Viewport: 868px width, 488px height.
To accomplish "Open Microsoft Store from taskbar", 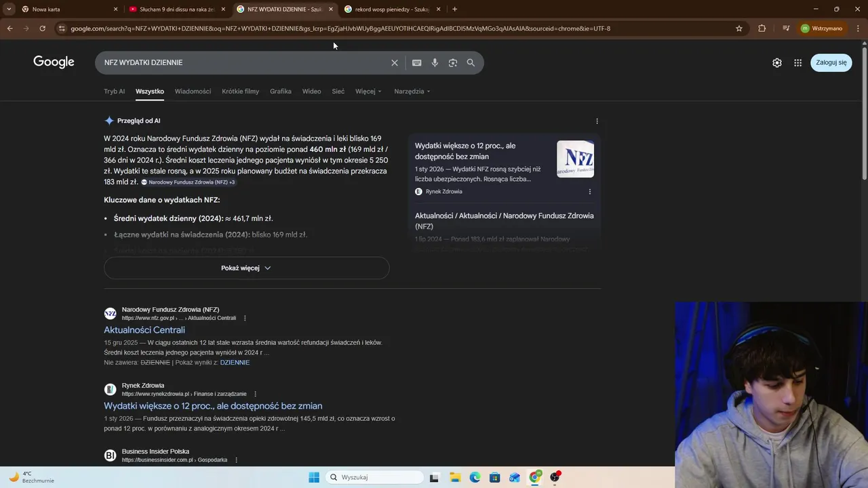I will pos(494,477).
